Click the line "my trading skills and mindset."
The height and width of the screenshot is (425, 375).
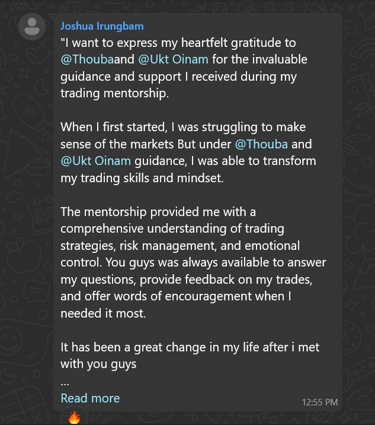click(142, 178)
